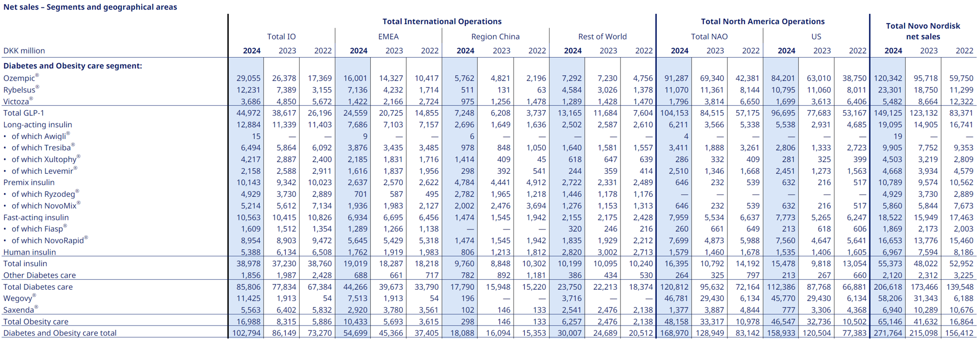Click the 'Victoza' row label
This screenshot has height=339, width=980.
tap(18, 101)
